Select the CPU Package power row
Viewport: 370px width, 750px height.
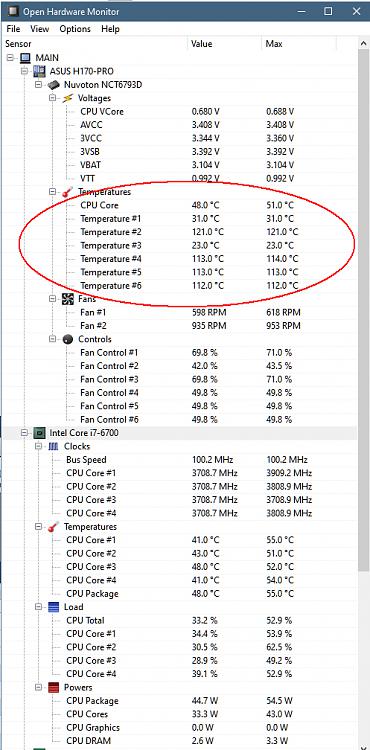[179, 701]
